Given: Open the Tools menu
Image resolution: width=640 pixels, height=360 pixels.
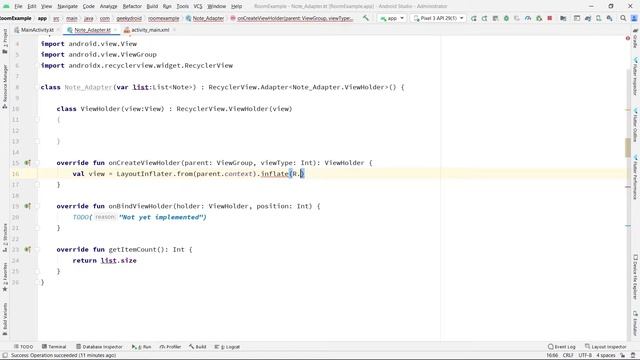Looking at the screenshot, I should click(182, 6).
